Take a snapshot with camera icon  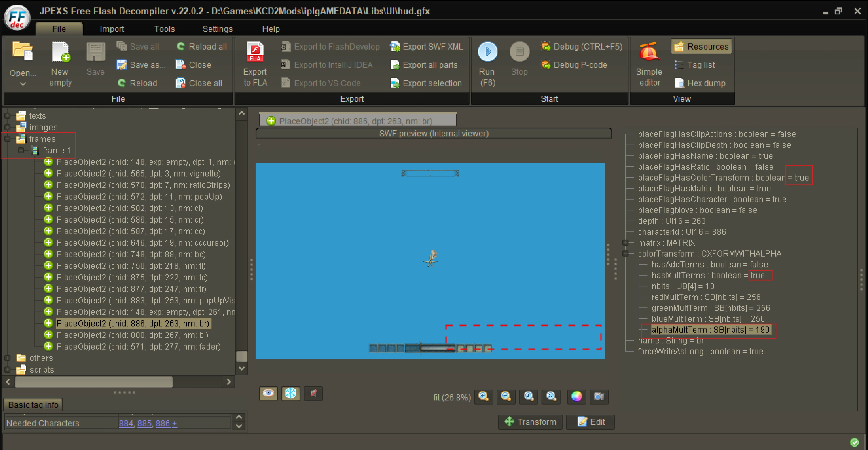[599, 396]
